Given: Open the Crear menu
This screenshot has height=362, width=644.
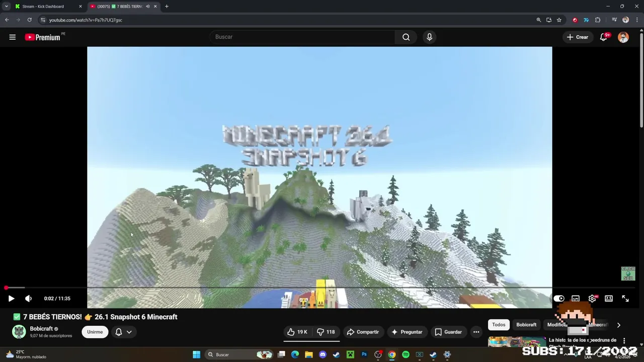Looking at the screenshot, I should 578,37.
